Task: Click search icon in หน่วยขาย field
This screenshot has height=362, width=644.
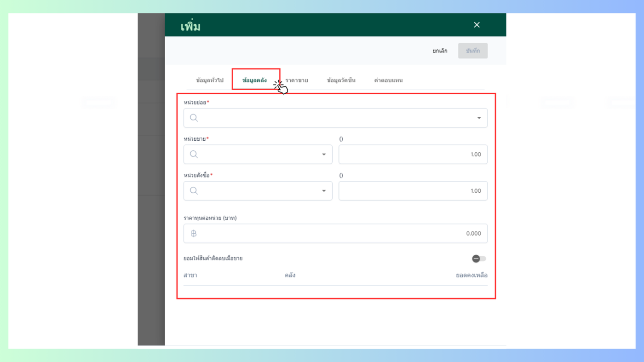Action: point(194,154)
